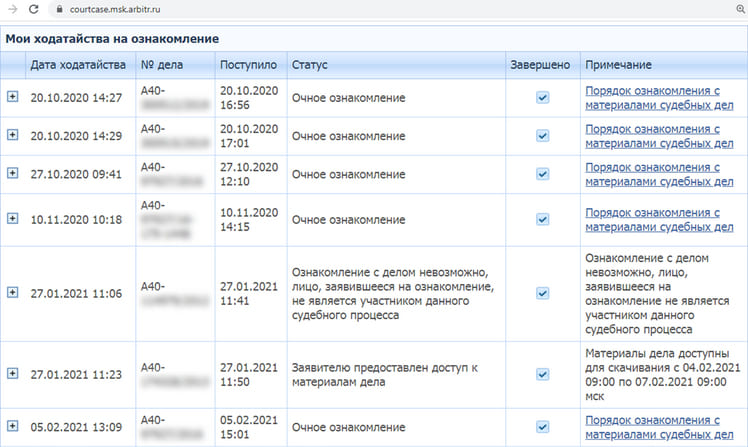Toggle Завершено checkbox for 20.10.2020 14:29 row
748x447 pixels.
(x=542, y=135)
